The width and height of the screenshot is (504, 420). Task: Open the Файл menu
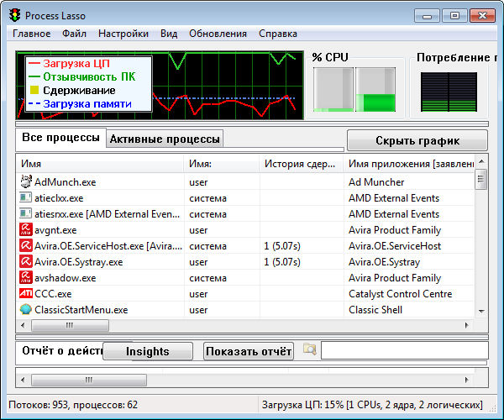click(x=74, y=34)
